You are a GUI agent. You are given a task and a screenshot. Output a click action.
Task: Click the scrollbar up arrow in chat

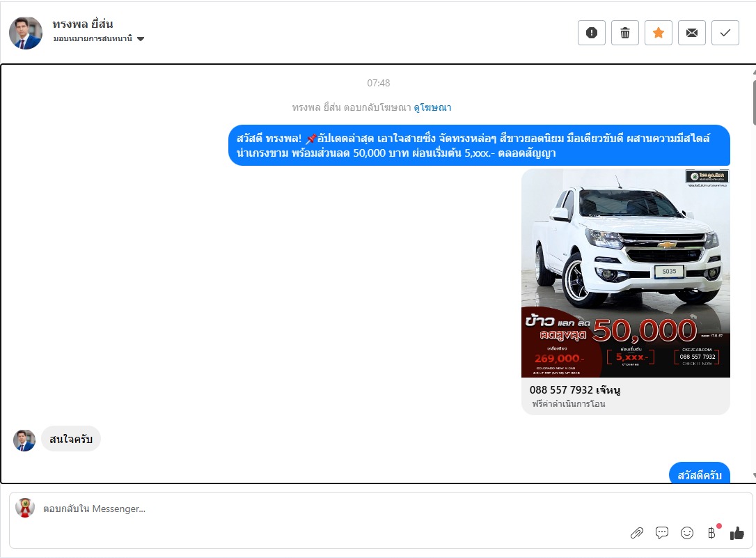click(x=753, y=70)
